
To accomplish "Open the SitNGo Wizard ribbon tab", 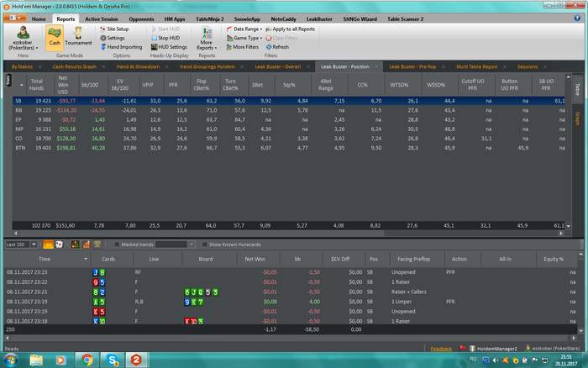I will click(360, 18).
